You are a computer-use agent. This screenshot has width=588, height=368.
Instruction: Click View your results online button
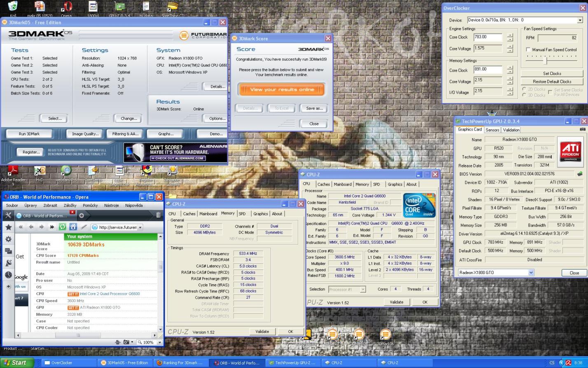(x=282, y=89)
